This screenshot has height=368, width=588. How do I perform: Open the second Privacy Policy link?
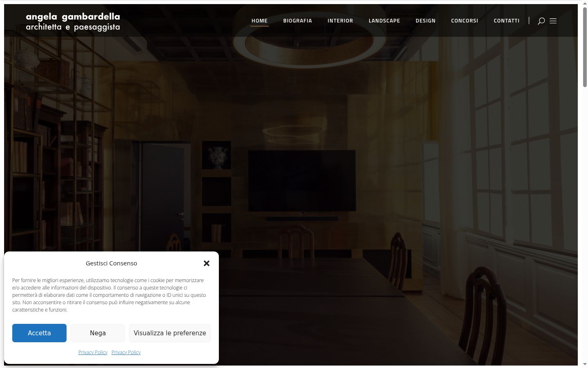click(x=126, y=352)
